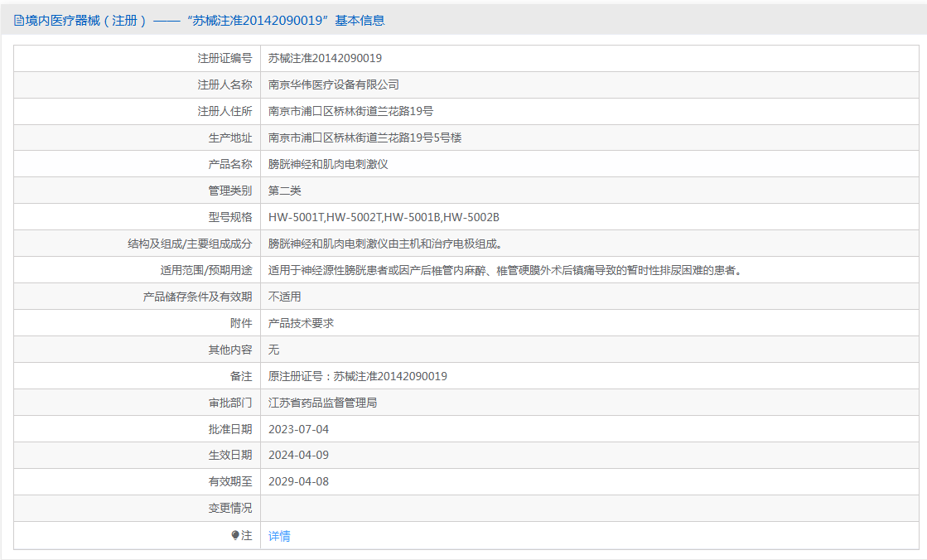This screenshot has height=560, width=927.
Task: Click the 注册人名称 label
Action: tap(225, 84)
